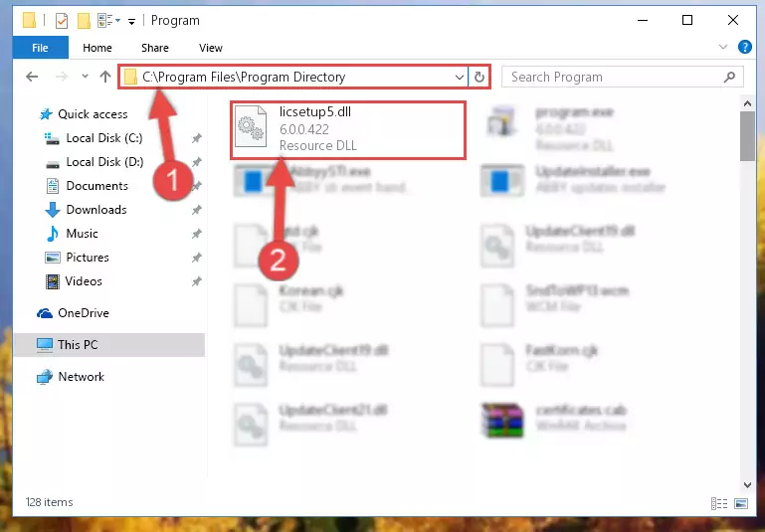Image resolution: width=765 pixels, height=532 pixels.
Task: Click pin icon beside Pictures
Action: coord(196,258)
